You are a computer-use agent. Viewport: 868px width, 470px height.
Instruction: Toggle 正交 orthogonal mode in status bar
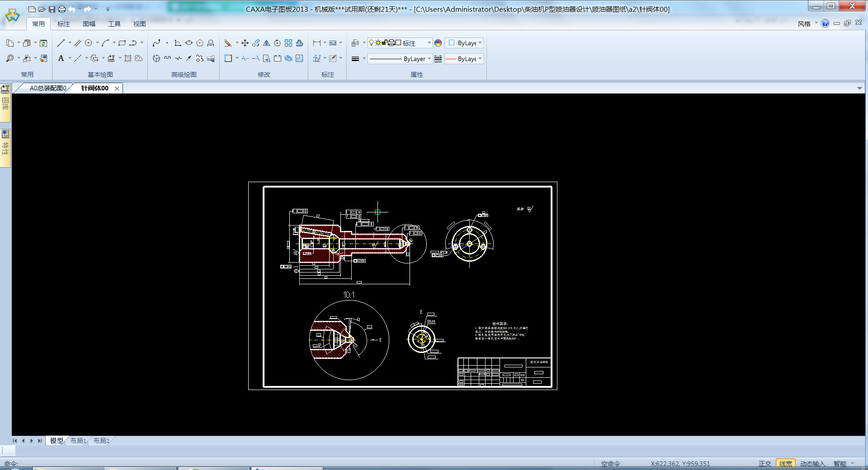[x=764, y=464]
